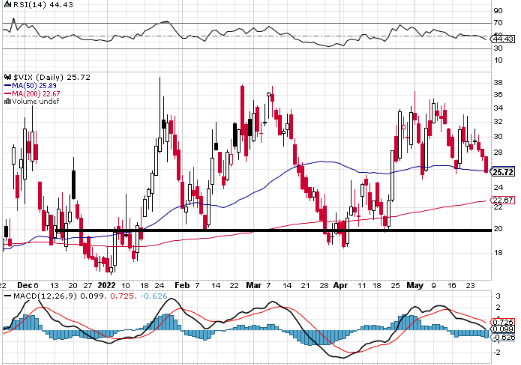This screenshot has width=521, height=365.
Task: Click the RSI 70 level label
Action: [x=498, y=23]
